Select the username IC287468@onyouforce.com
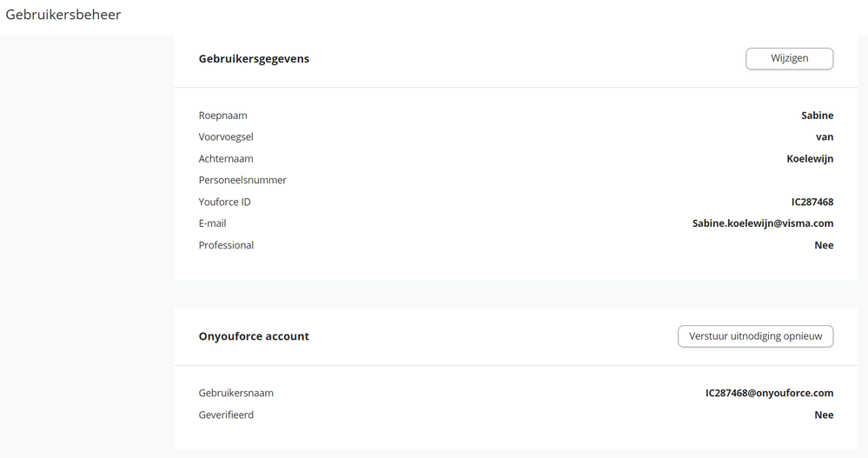The image size is (868, 458). pyautogui.click(x=769, y=394)
